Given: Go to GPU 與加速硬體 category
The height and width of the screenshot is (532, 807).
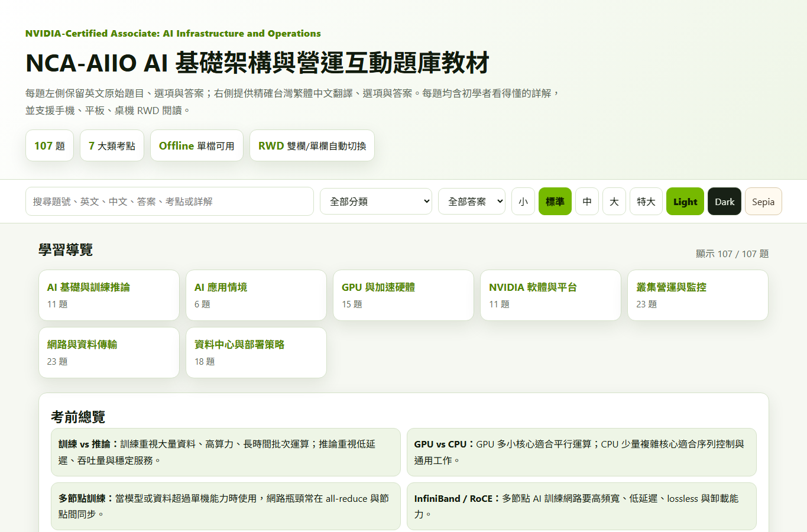Looking at the screenshot, I should (403, 295).
